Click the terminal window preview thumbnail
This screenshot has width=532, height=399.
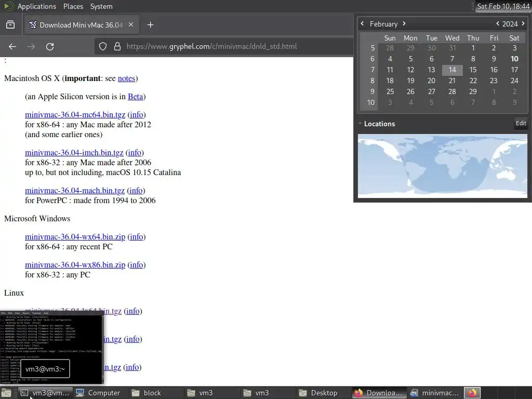click(51, 347)
